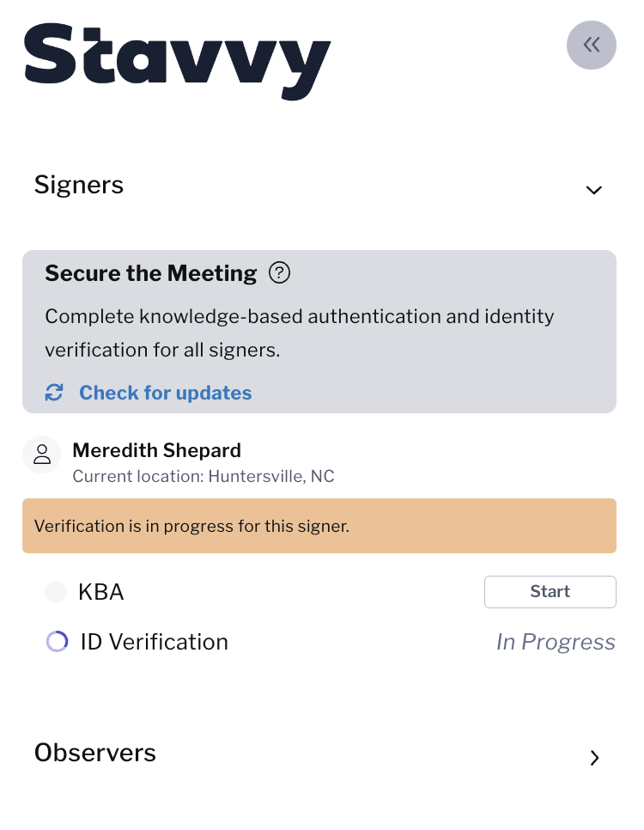Click the ID Verification progress spinner
Screen dimensions: 644x830
pos(58,642)
